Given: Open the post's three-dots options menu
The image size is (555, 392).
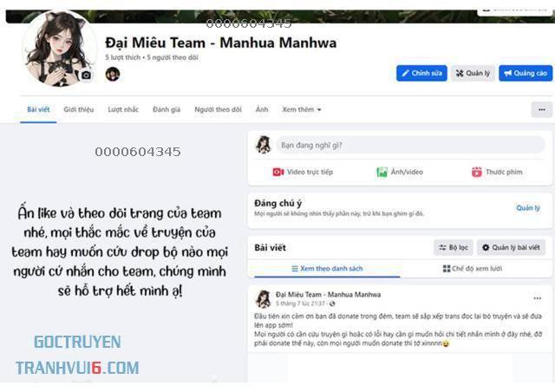Looking at the screenshot, I should tap(537, 298).
